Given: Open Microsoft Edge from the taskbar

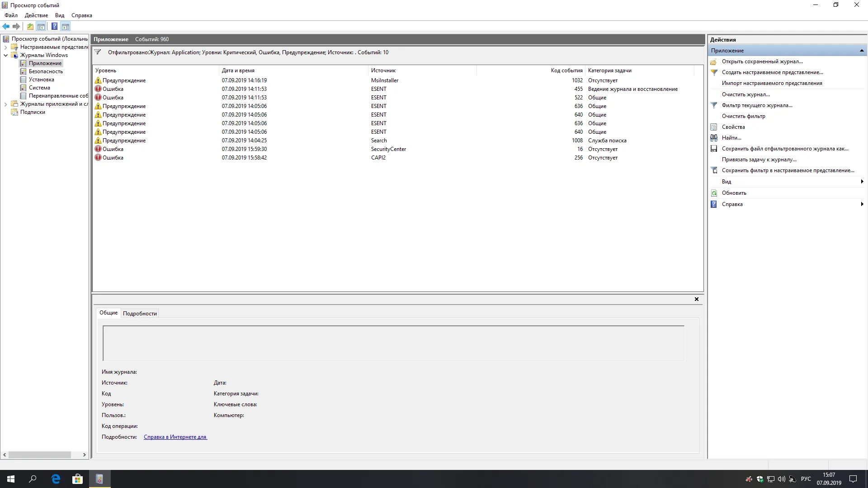Looking at the screenshot, I should (x=56, y=479).
